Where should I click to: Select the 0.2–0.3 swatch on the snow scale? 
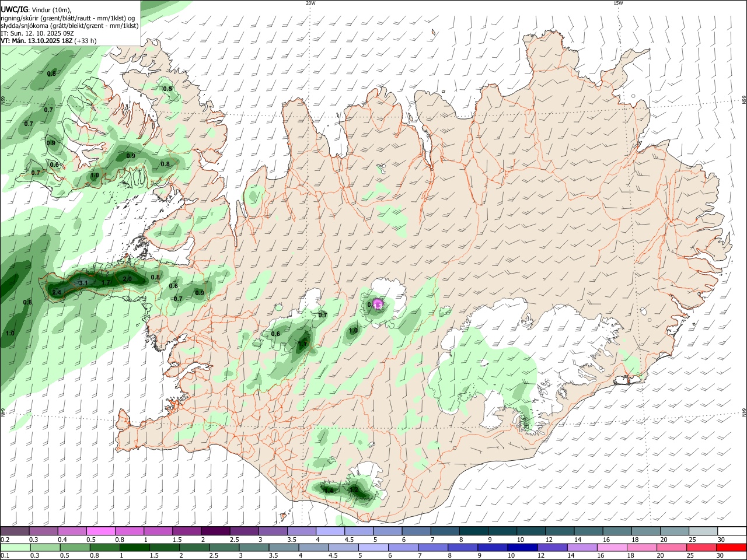[15, 531]
